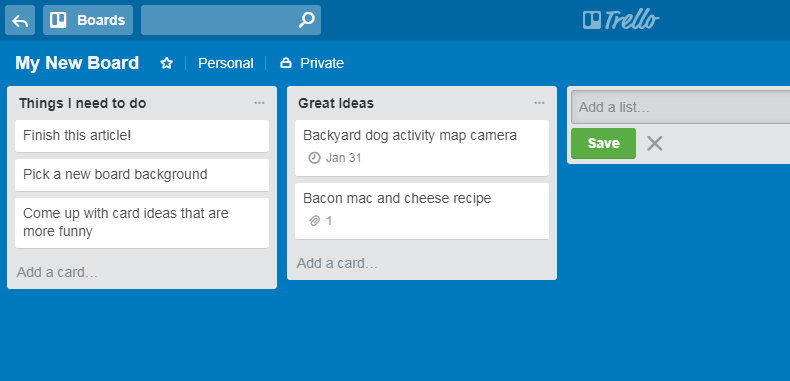Screen dimensions: 790x381
Task: Add a card to Great Ideas
Action: 337,264
